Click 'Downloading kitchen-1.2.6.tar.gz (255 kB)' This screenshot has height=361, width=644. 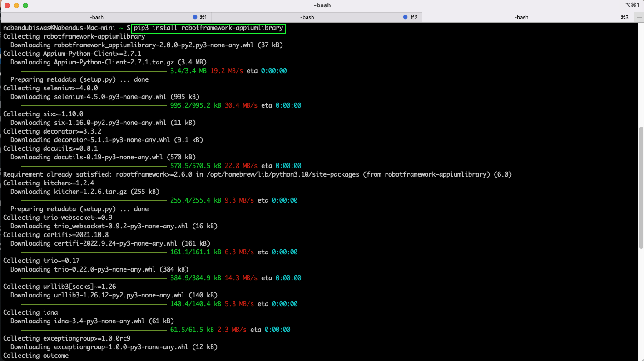(x=85, y=192)
